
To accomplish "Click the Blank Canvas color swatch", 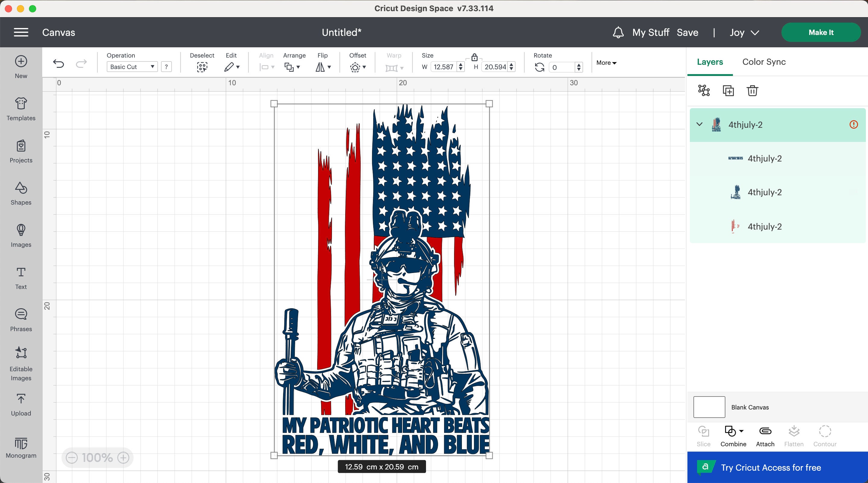I will (x=709, y=407).
